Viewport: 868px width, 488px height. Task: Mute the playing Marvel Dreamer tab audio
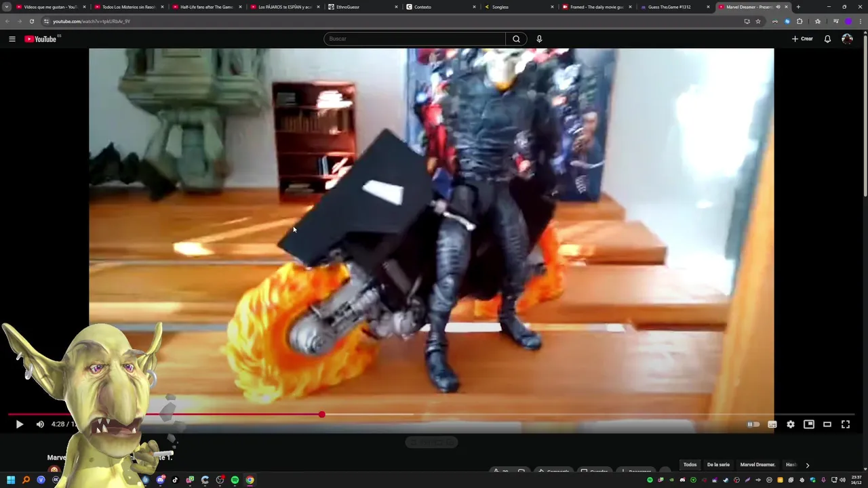tap(778, 7)
